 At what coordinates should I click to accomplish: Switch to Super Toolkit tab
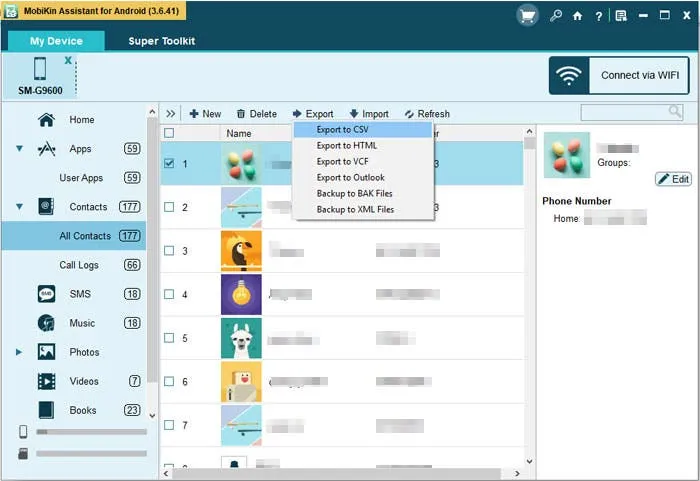point(162,41)
